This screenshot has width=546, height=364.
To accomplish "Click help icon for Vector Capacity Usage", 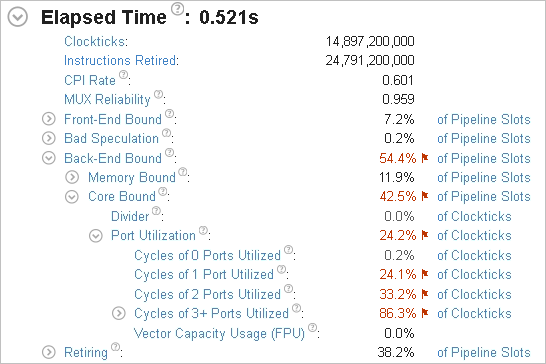I will (313, 327).
